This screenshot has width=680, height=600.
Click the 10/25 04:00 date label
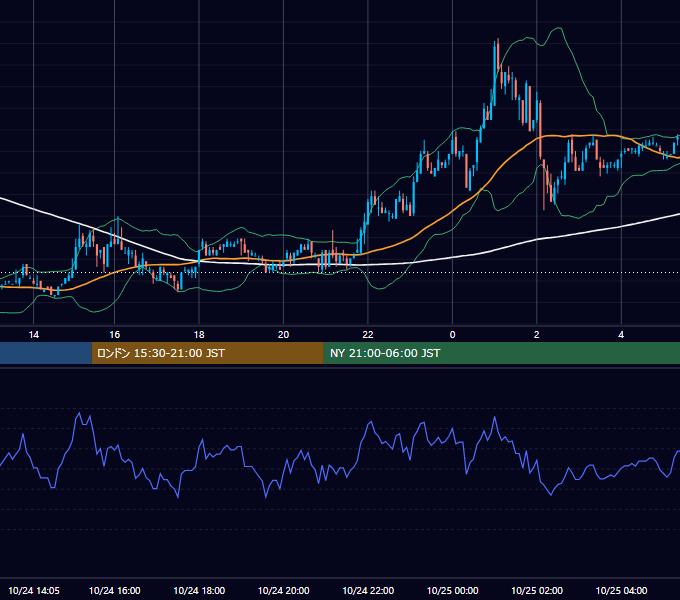[621, 590]
